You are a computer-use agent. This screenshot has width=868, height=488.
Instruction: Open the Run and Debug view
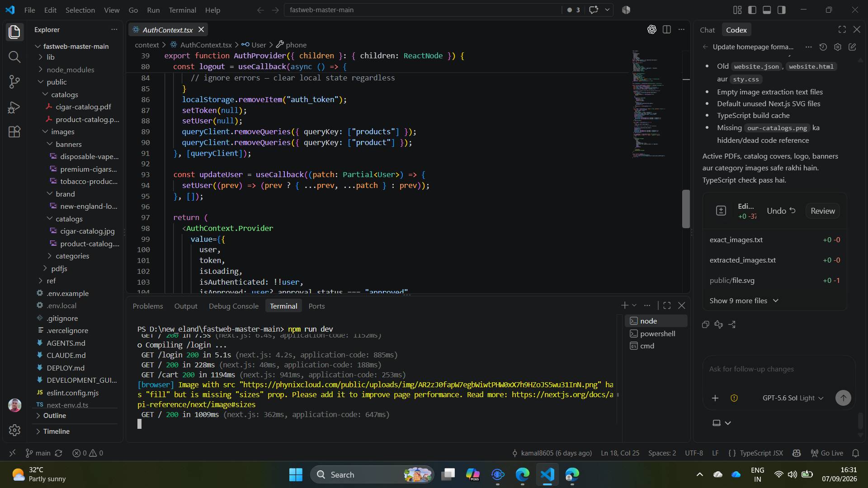pyautogui.click(x=14, y=107)
